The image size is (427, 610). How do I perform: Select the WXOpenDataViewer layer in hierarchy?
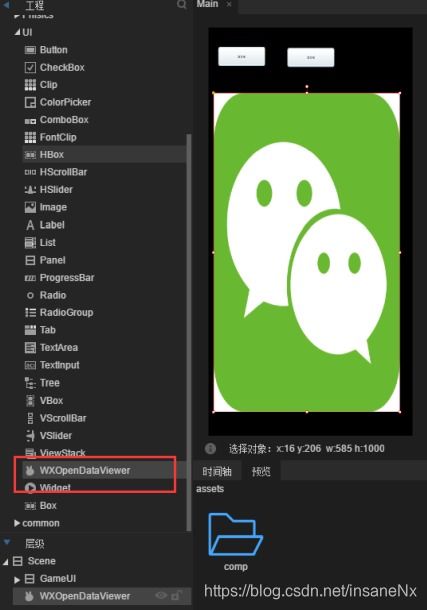pyautogui.click(x=102, y=596)
